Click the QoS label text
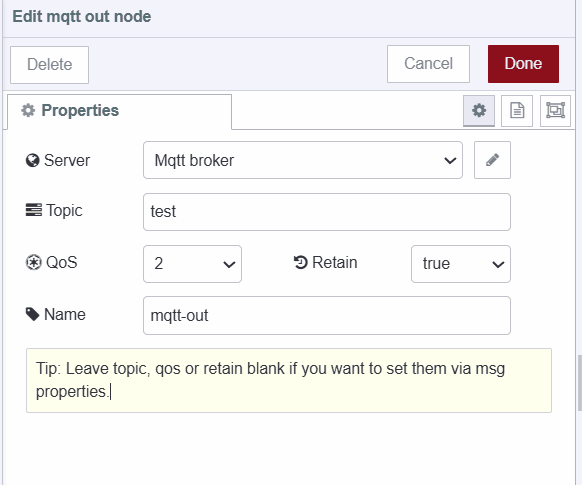582x485 pixels. pos(62,262)
